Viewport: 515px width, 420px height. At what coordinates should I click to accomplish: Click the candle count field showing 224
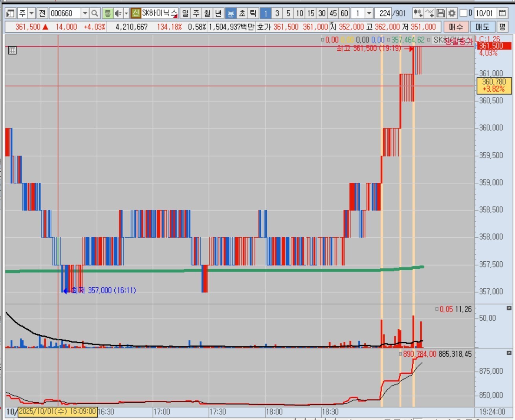click(385, 13)
